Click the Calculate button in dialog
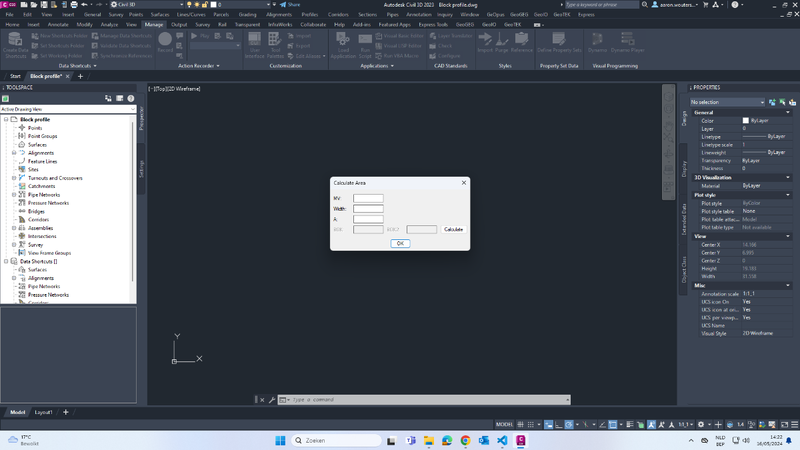The width and height of the screenshot is (800, 450). pos(453,229)
